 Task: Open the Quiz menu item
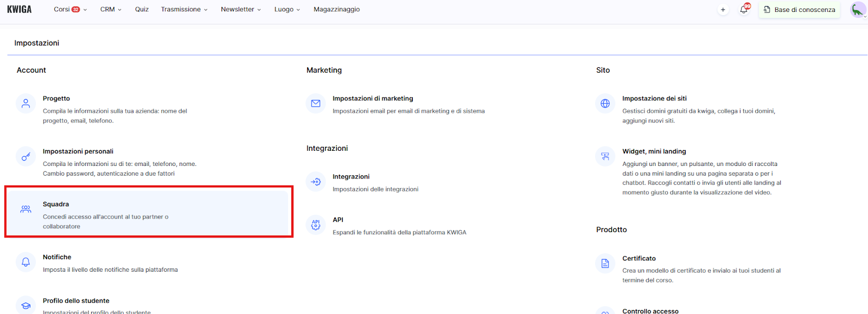click(x=142, y=9)
